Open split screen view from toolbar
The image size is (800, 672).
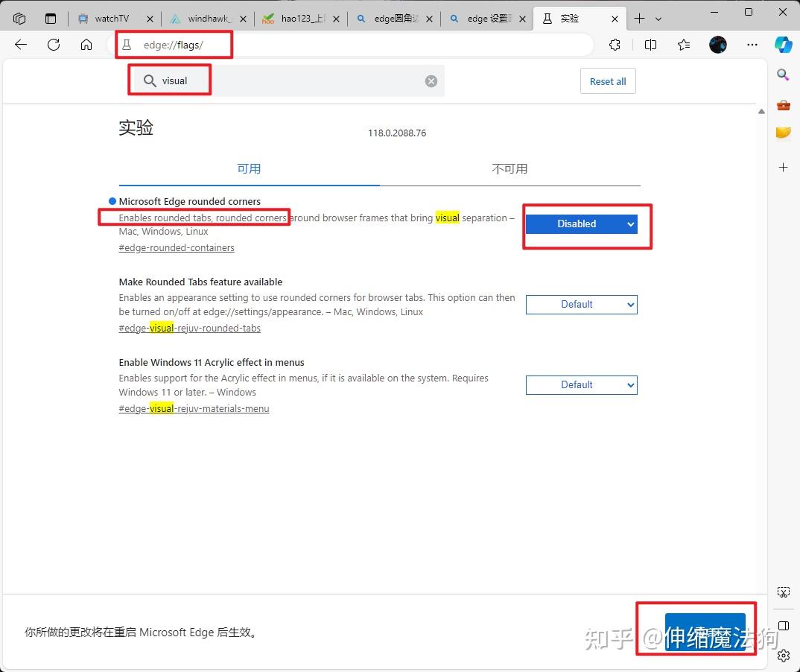tap(650, 45)
